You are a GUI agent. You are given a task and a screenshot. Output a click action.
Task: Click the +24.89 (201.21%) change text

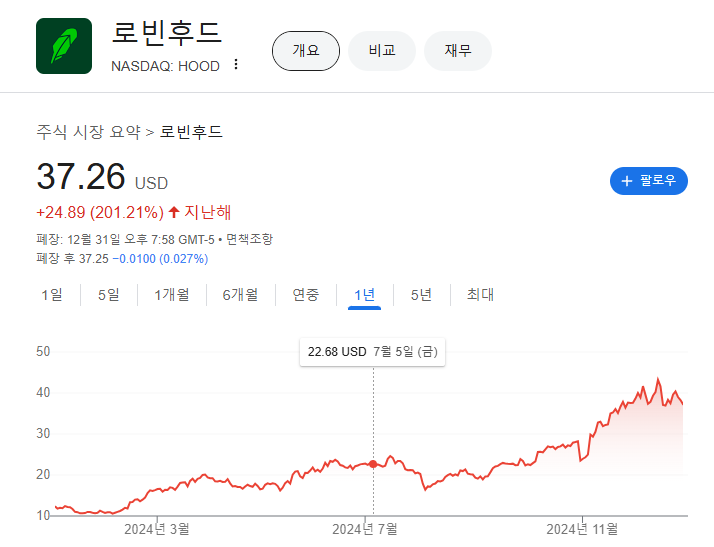tap(100, 213)
